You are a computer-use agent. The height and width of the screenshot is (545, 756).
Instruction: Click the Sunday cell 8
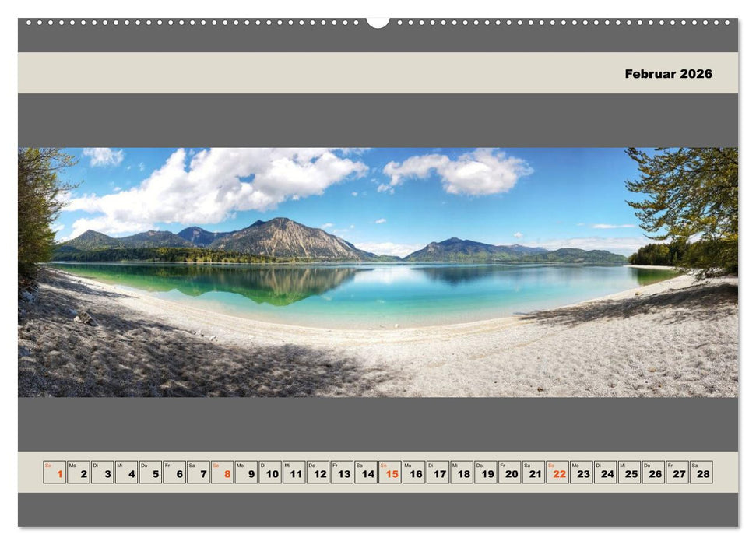pos(223,472)
